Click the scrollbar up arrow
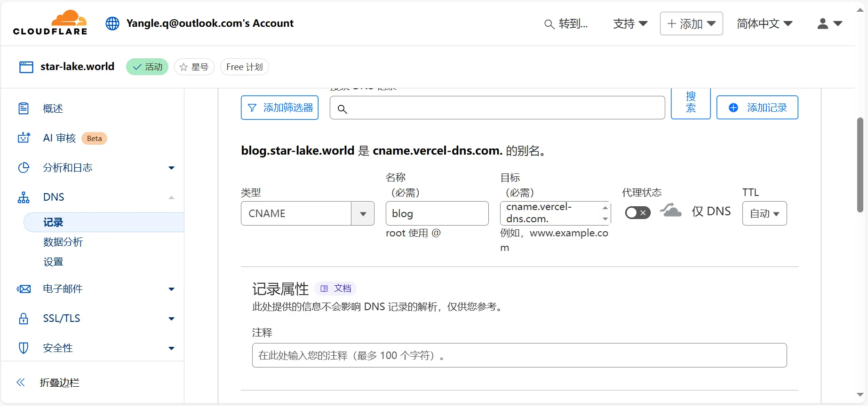Image resolution: width=868 pixels, height=406 pixels. click(860, 10)
